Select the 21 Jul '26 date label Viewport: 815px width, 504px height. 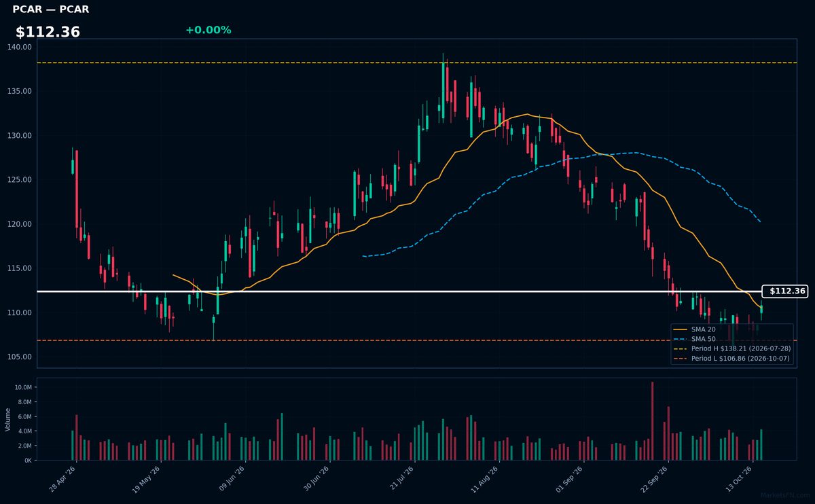coord(400,479)
